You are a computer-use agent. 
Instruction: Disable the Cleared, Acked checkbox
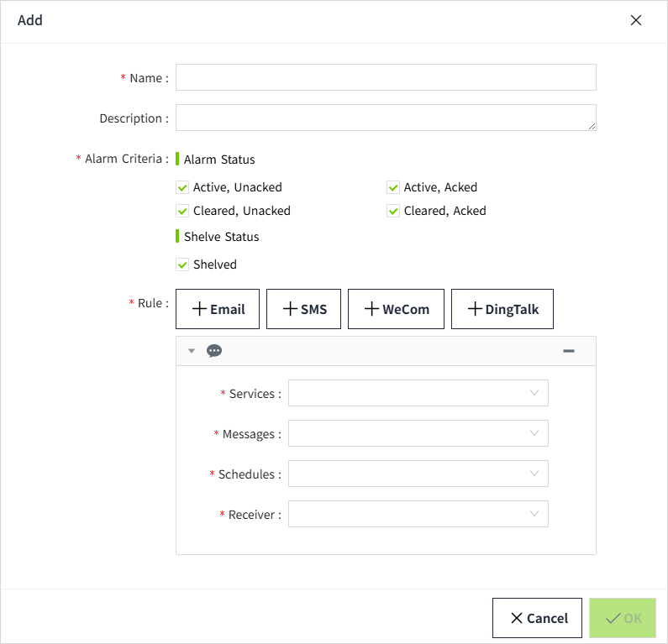(x=393, y=211)
